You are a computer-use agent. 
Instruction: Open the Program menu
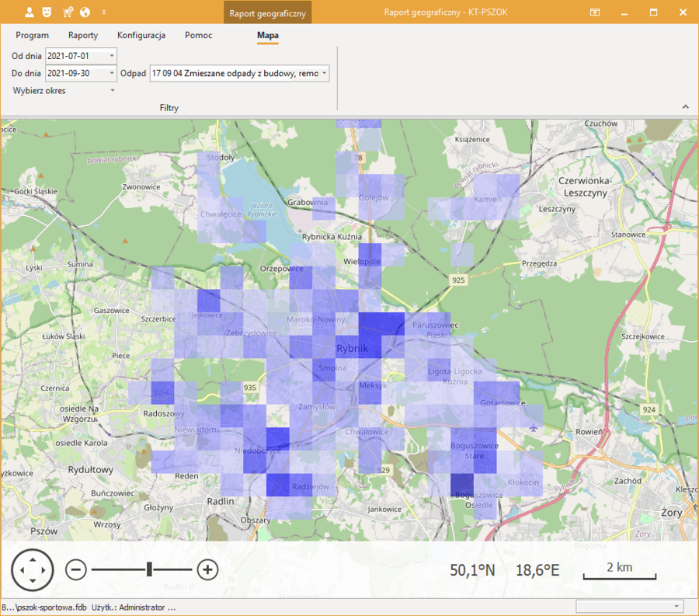(32, 35)
